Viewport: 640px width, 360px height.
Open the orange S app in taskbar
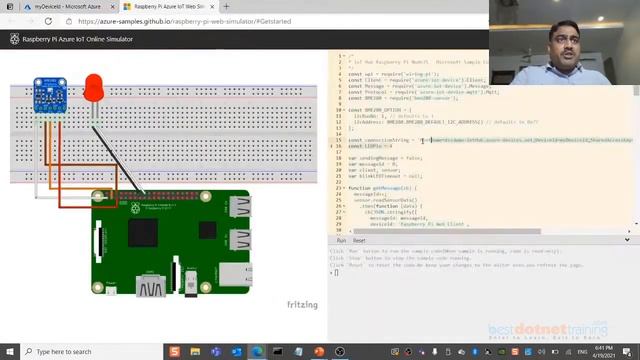(175, 351)
